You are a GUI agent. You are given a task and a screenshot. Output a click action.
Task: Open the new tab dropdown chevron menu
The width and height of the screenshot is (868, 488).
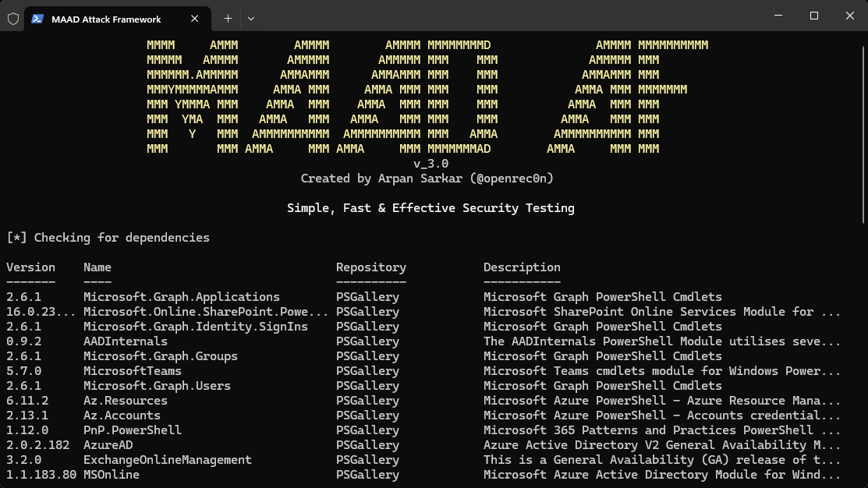pos(250,18)
